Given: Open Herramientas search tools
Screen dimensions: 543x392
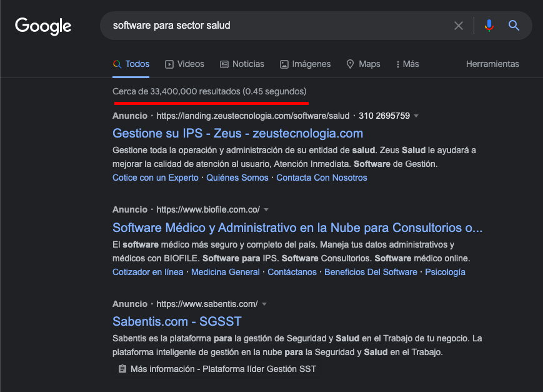Looking at the screenshot, I should [492, 64].
